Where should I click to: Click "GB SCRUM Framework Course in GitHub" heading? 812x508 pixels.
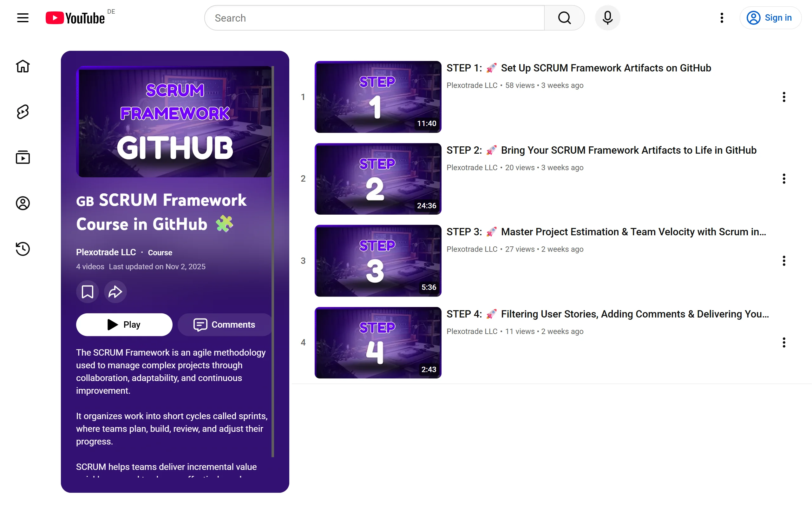coord(161,212)
